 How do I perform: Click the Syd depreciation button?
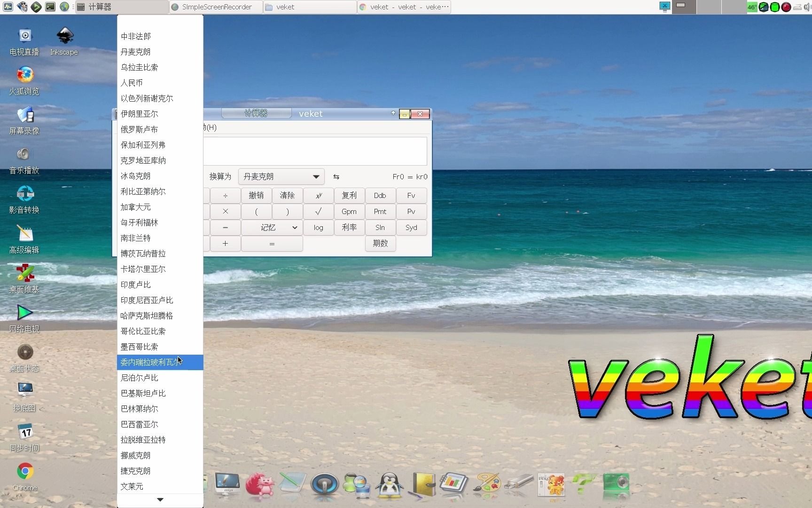tap(411, 228)
